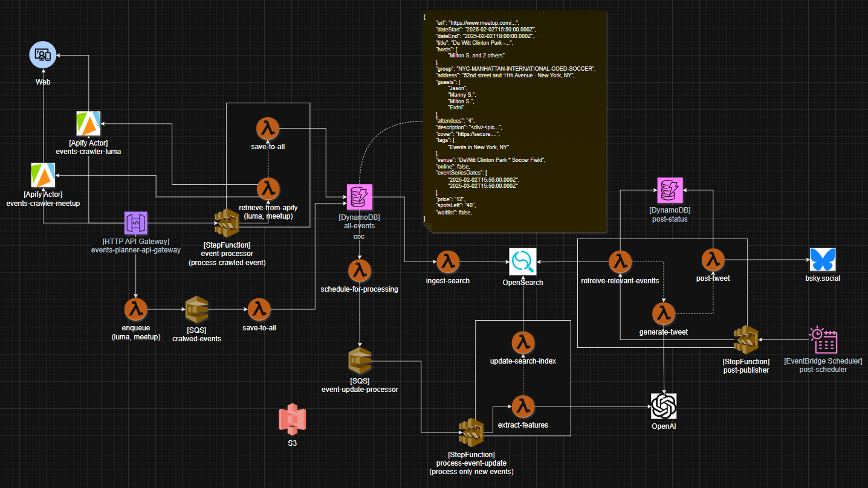
Task: Click the update-search-index lambda icon
Action: coord(523,343)
